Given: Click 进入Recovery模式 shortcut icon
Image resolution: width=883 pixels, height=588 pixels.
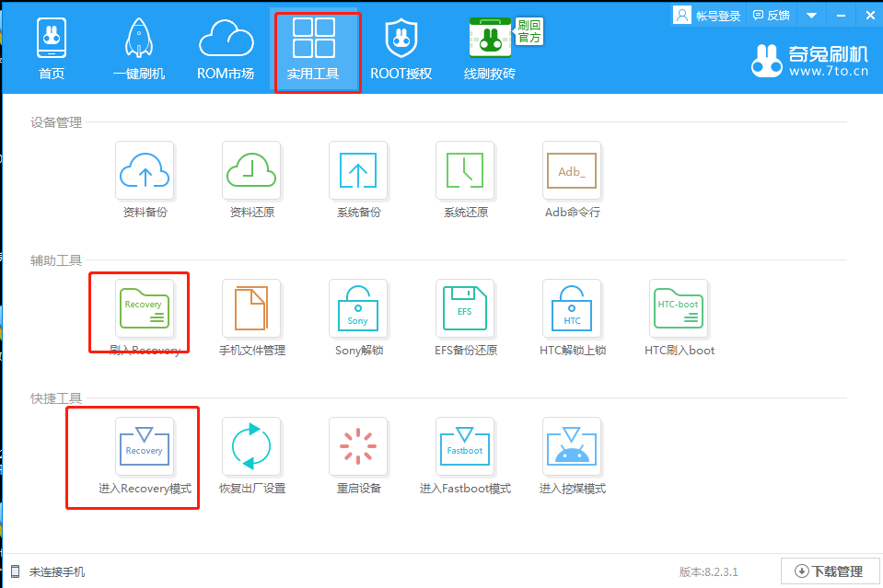Looking at the screenshot, I should [145, 446].
